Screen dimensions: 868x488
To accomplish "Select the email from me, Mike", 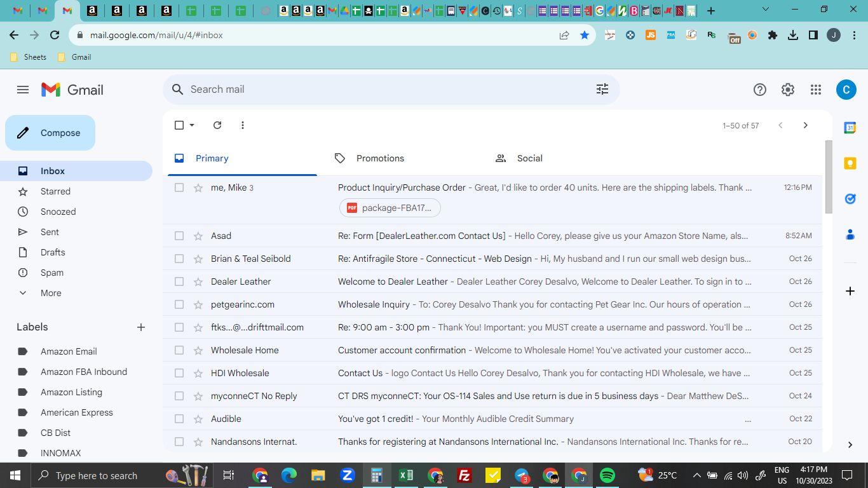I will pos(179,187).
